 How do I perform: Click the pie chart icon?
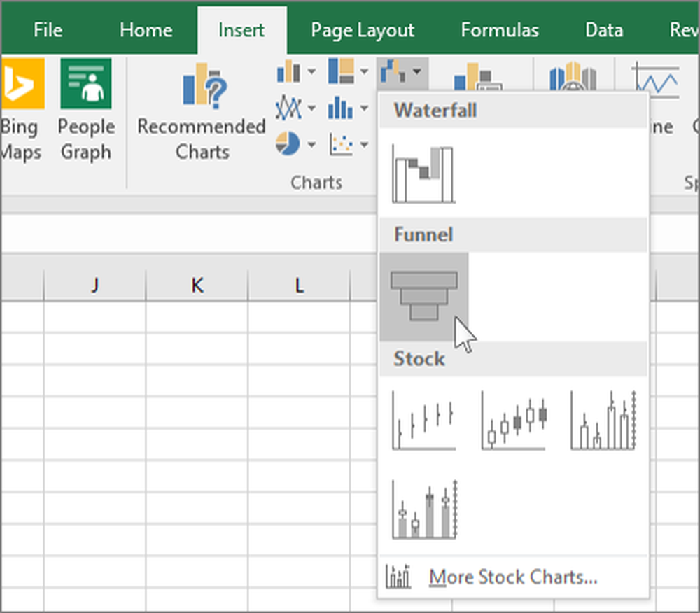[x=288, y=143]
